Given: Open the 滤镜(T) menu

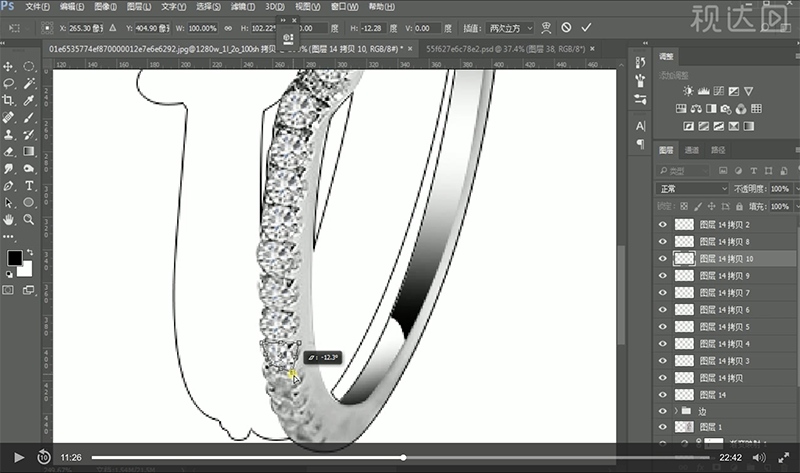Looking at the screenshot, I should coord(243,7).
